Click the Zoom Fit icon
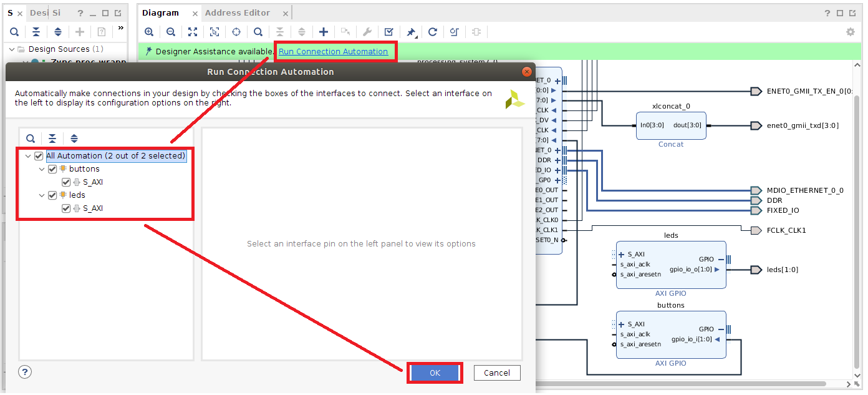Image resolution: width=868 pixels, height=395 pixels. tap(192, 31)
